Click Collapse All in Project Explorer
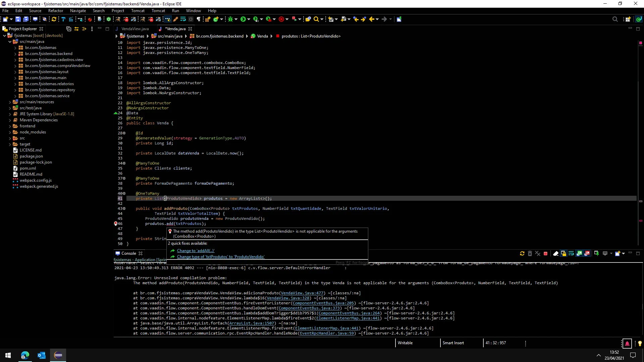 tap(69, 29)
